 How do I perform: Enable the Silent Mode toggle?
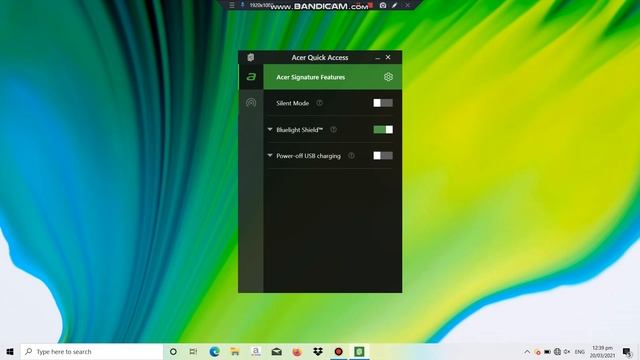pyautogui.click(x=383, y=103)
